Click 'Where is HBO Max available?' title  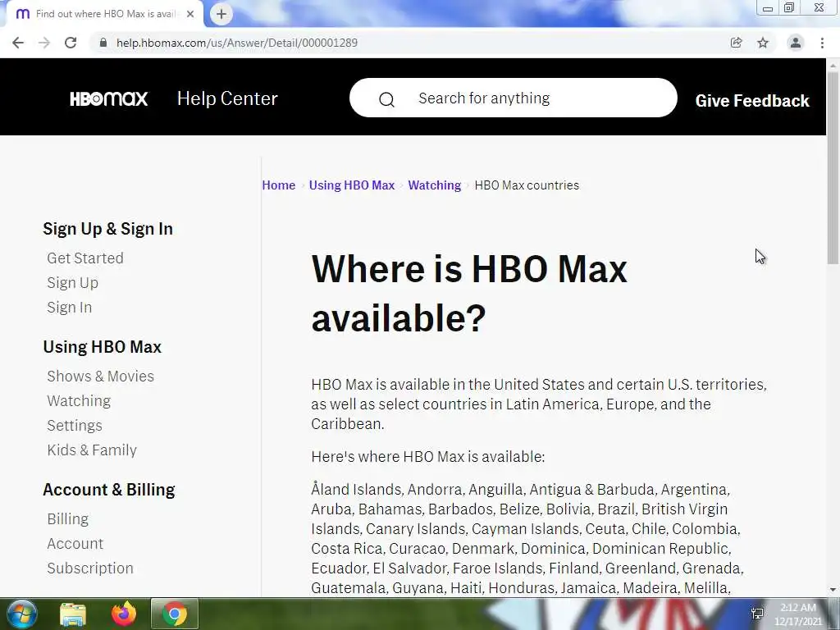[468, 293]
